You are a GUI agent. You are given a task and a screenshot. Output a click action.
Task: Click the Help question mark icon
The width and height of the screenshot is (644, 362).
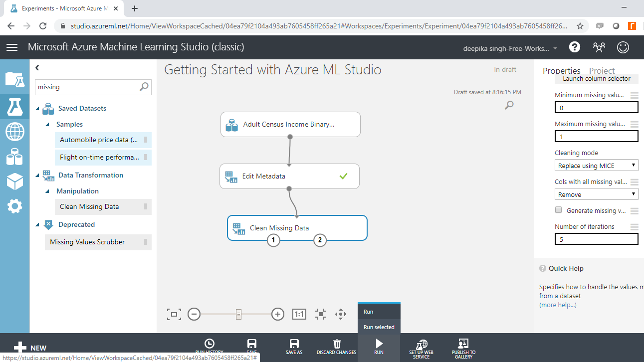[575, 47]
